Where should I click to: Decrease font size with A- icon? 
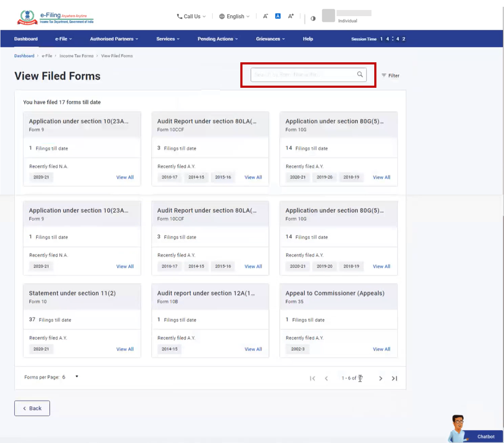tap(265, 16)
